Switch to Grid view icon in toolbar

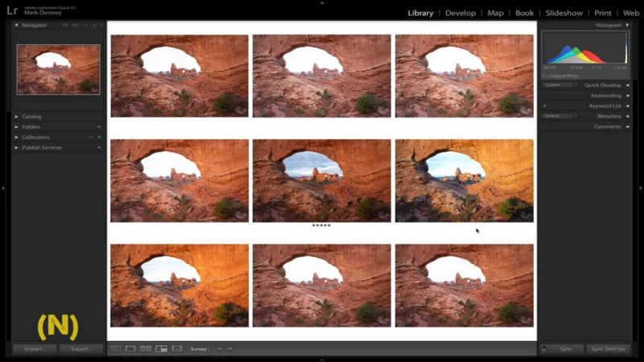(115, 348)
